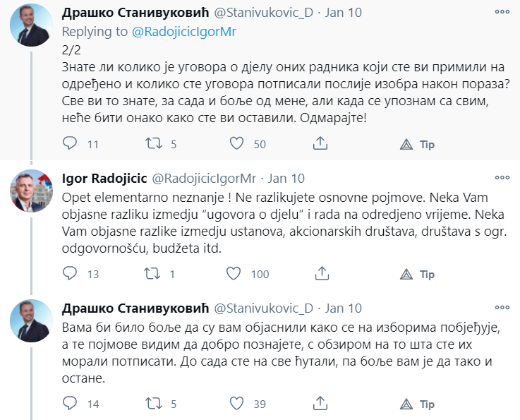
Task: Share the last tweet in thread
Action: (320, 404)
